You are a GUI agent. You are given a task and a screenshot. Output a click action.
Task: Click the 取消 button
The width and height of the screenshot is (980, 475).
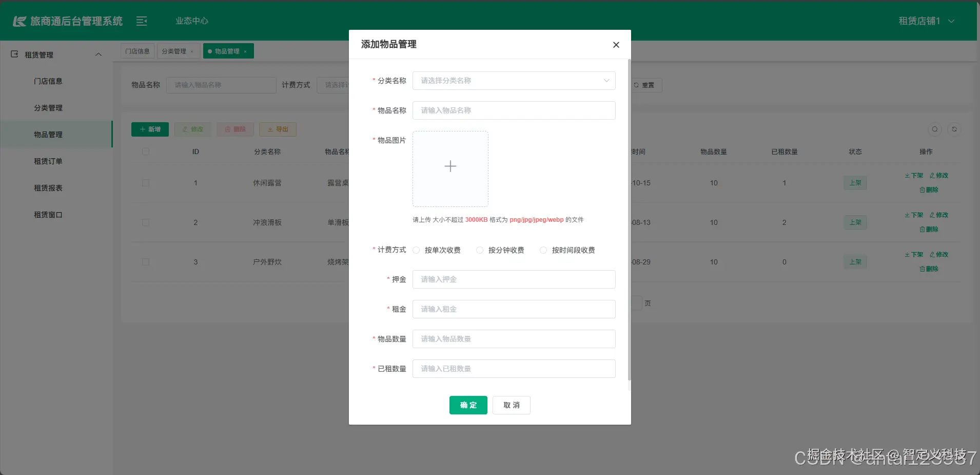512,405
